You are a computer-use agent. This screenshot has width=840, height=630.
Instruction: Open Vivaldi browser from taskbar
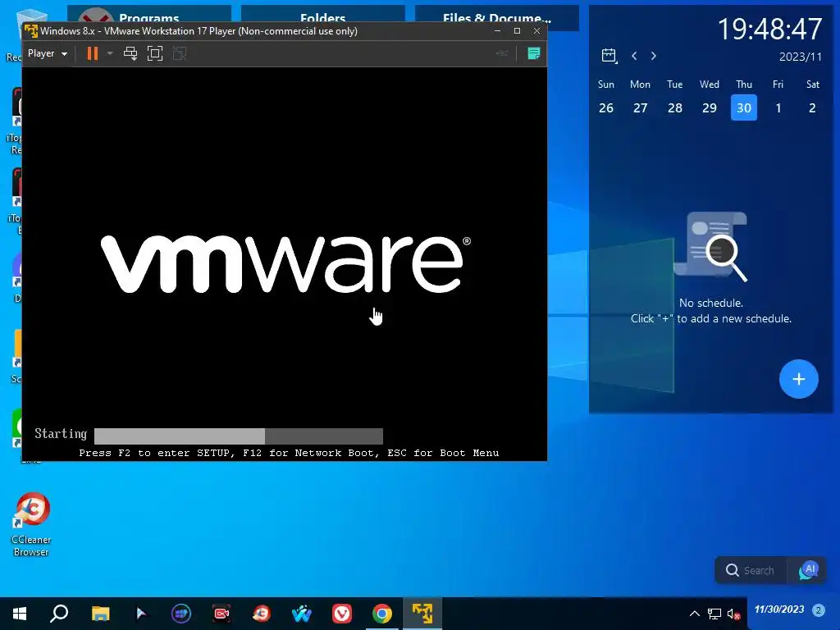[342, 614]
